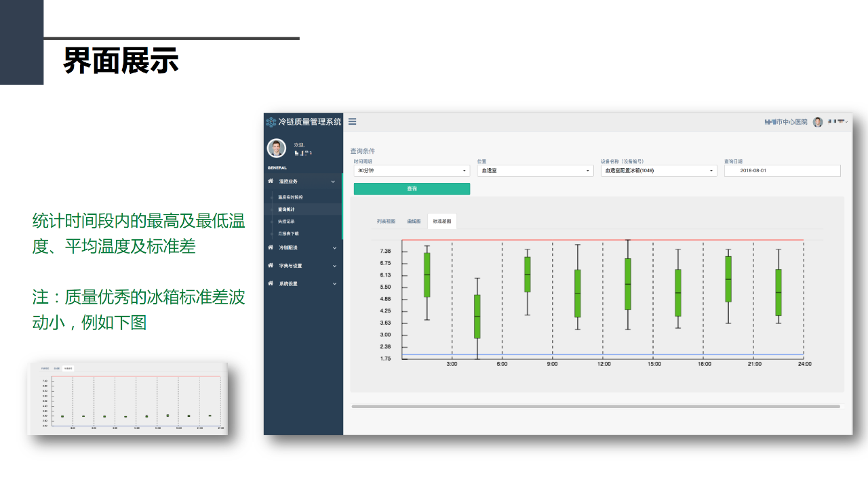
Task: Click the 查询条件 section heading
Action: click(x=362, y=151)
